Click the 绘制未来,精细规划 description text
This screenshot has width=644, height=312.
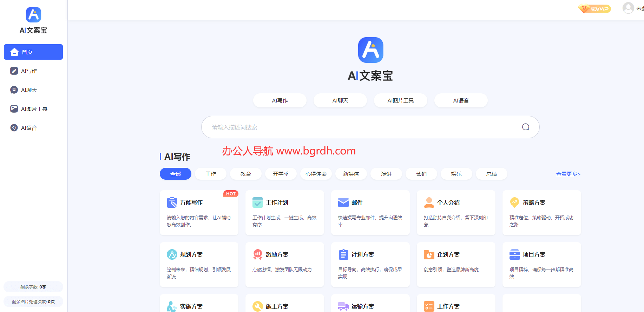[x=199, y=273]
